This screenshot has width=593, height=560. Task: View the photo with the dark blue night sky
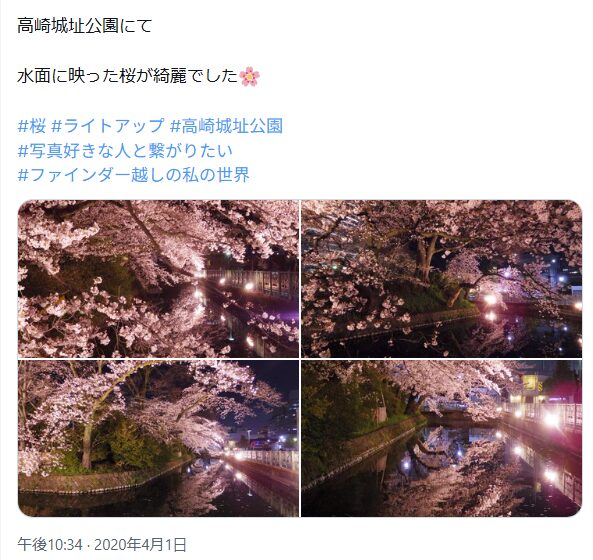(x=158, y=438)
